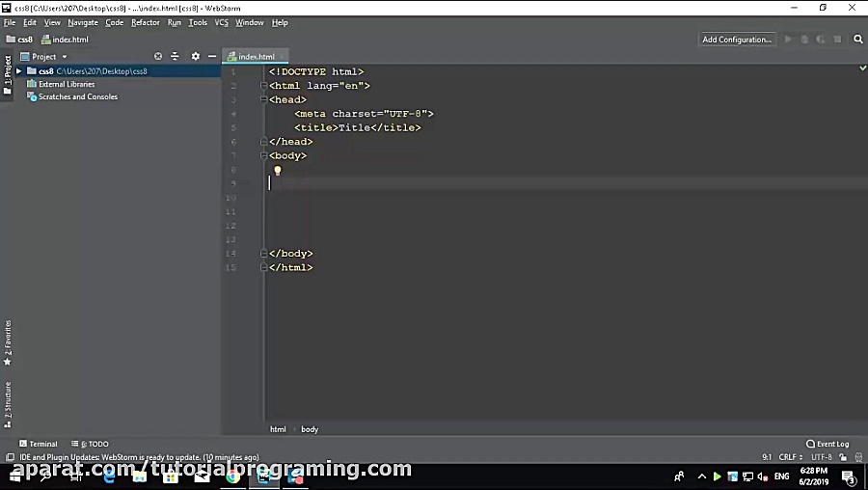Open the File menu

click(x=10, y=23)
